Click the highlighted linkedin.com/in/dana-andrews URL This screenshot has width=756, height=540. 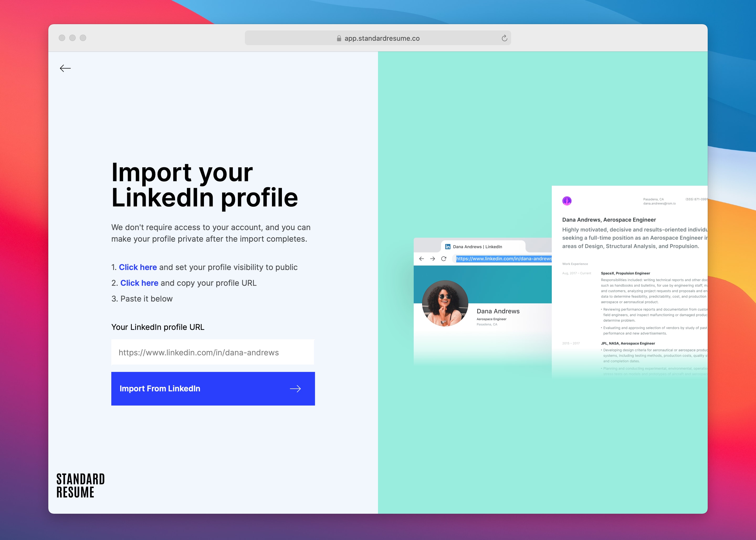coord(504,259)
